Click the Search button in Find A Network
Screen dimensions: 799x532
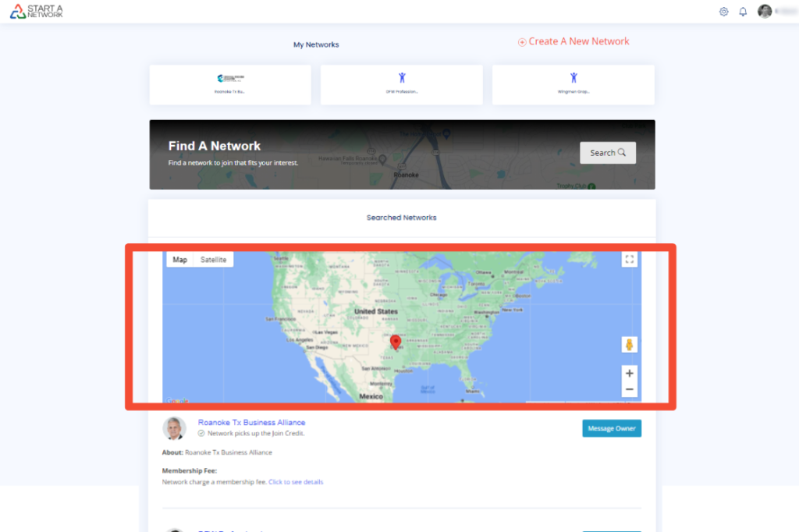[x=607, y=153]
